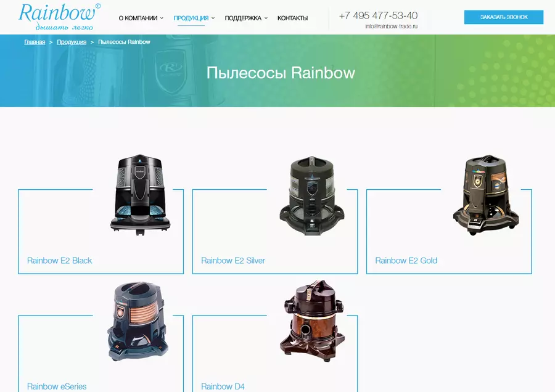Viewport: 555px width, 392px height.
Task: Follow the Продукция breadcrumb link
Action: 72,42
